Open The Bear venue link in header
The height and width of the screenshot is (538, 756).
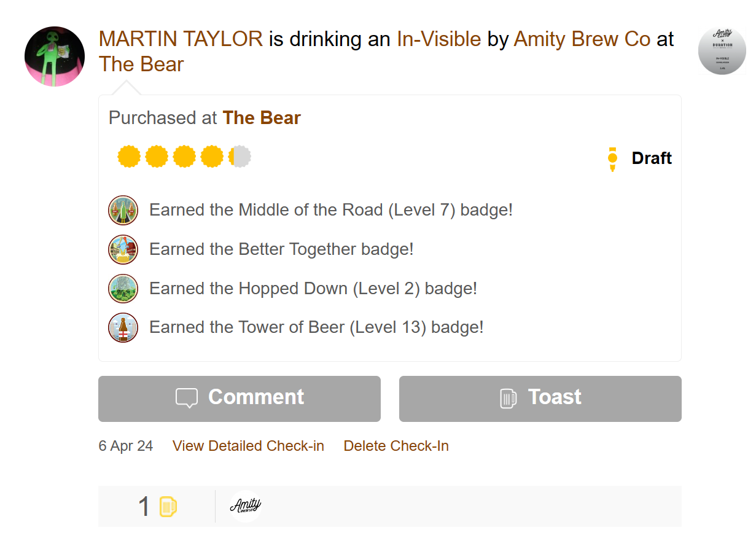tap(141, 64)
